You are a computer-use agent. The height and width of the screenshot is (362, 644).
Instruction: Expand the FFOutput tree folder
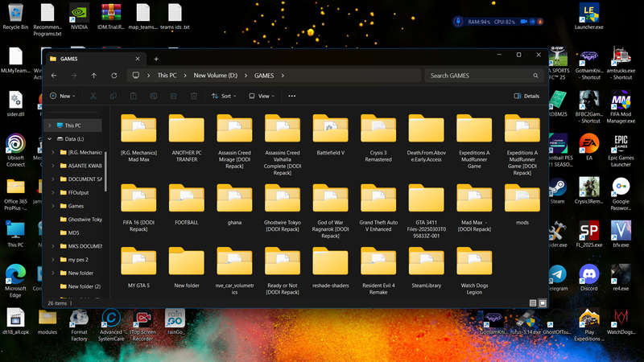(x=53, y=192)
